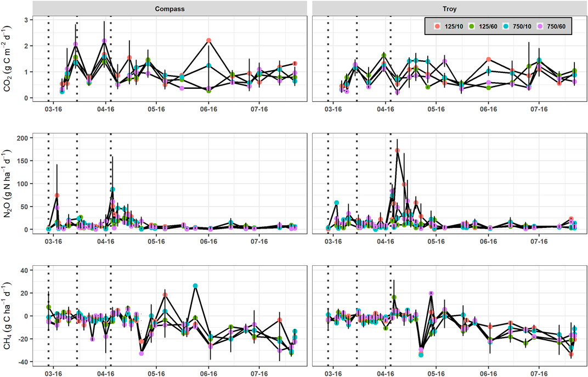Click "06-16" under the Compass CO2 panel
This screenshot has height=377, width=588.
point(208,109)
